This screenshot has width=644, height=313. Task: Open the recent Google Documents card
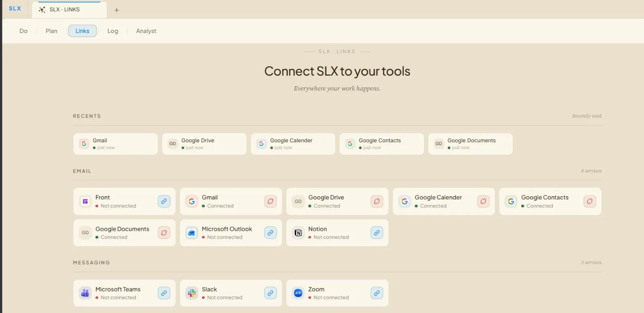point(471,144)
